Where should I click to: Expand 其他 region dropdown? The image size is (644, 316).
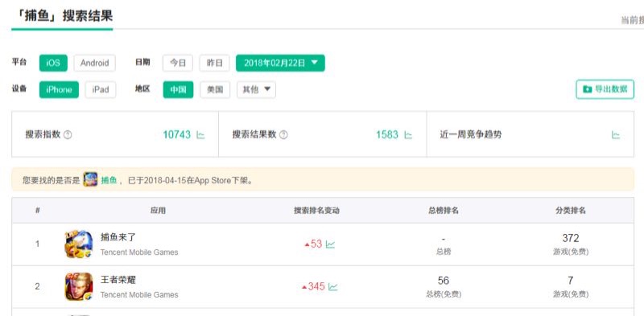point(256,89)
